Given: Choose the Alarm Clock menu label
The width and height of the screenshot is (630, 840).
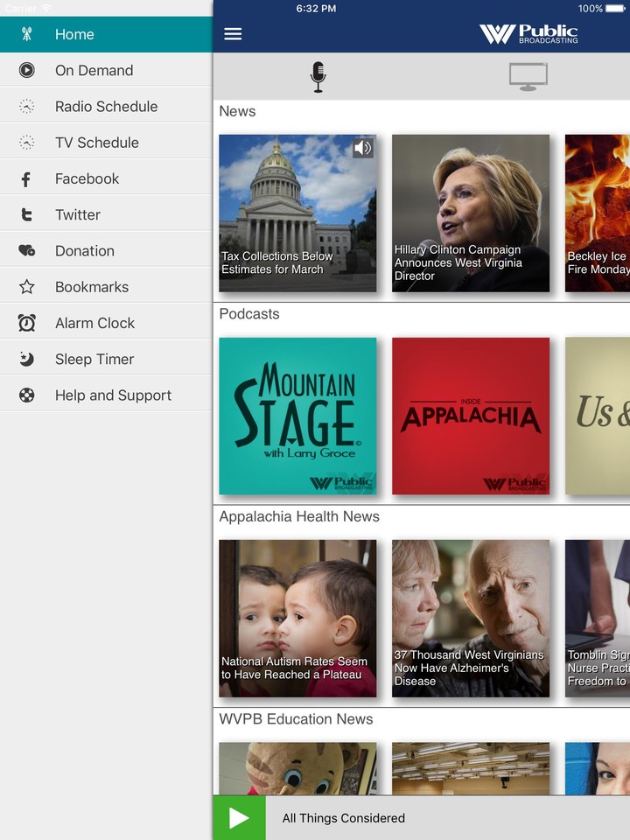Looking at the screenshot, I should pos(94,323).
